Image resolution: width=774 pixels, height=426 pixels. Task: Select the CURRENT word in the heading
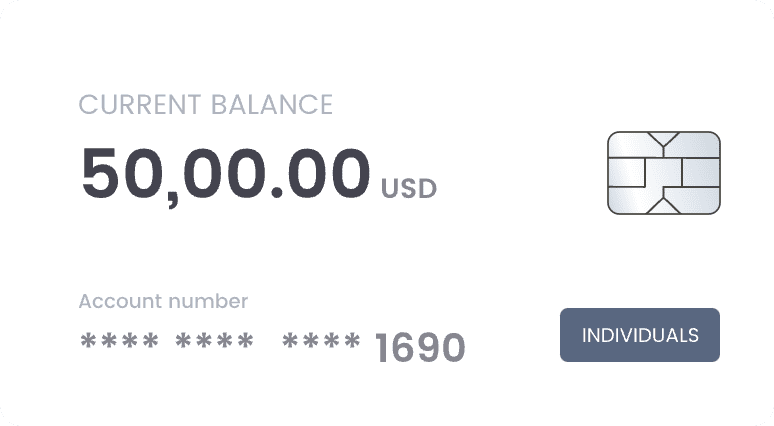[x=140, y=105]
